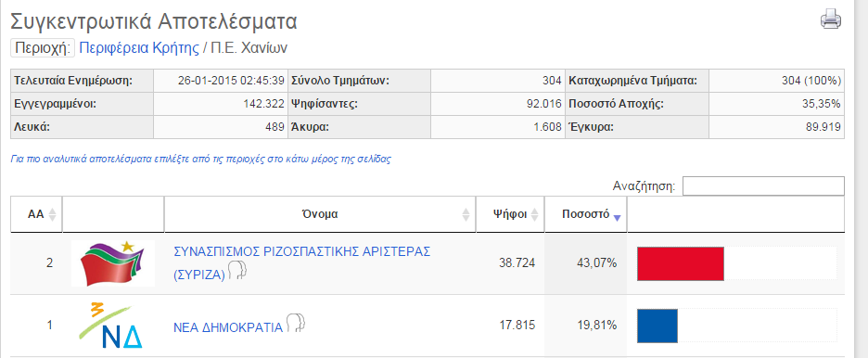Toggle Ποσοστό descending sort arrow
The image size is (868, 358).
[618, 218]
